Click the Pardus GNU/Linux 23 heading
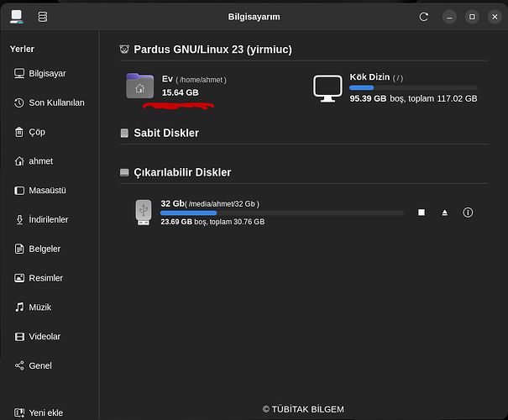Viewport: 508px width, 420px height. [212, 50]
